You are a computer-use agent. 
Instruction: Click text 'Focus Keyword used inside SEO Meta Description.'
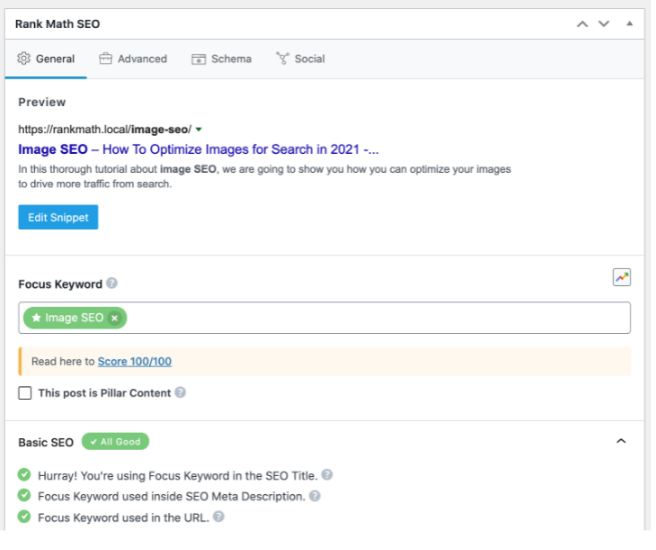pos(172,496)
